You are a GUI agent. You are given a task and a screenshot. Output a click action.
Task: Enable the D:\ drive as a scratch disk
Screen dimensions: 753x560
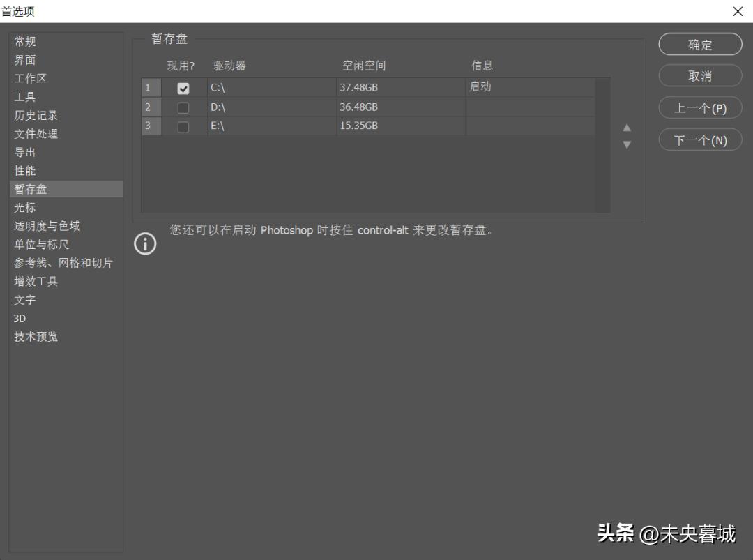point(183,107)
